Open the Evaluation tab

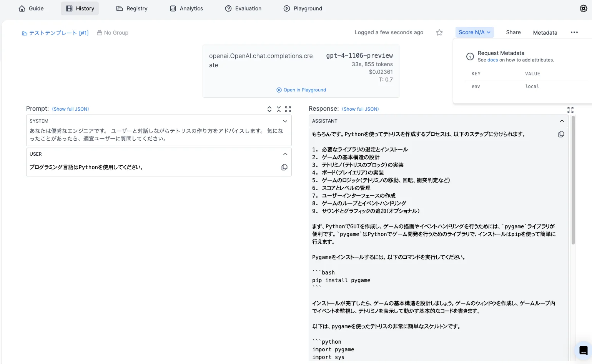pos(243,8)
